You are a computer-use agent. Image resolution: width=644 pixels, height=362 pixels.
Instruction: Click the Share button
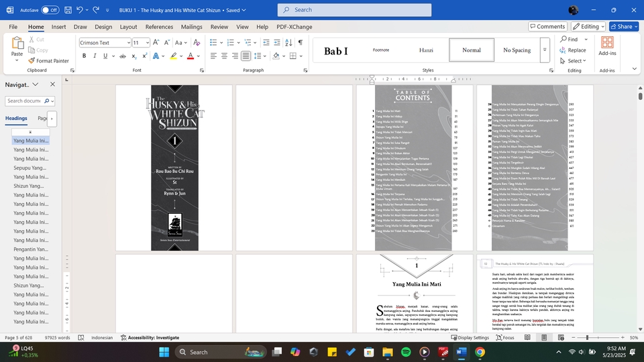(x=624, y=26)
